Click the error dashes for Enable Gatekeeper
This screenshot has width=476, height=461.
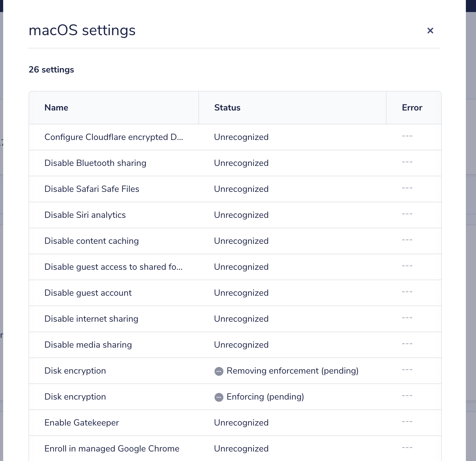(407, 421)
